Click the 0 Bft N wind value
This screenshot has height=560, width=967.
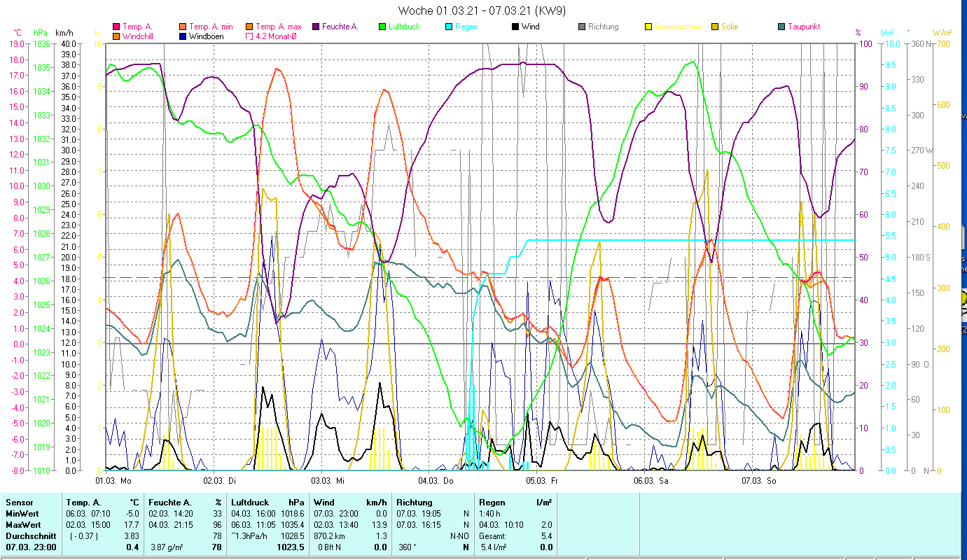tap(330, 547)
